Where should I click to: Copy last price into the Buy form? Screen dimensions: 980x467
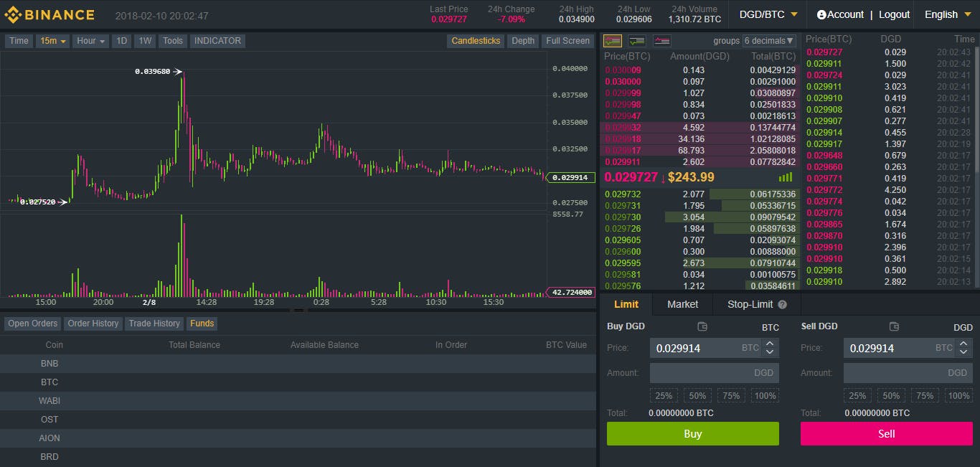702,326
